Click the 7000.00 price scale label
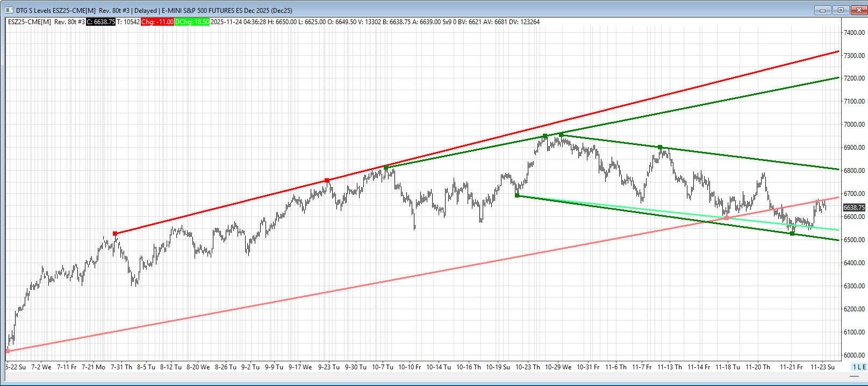This screenshot has height=386, width=868. click(855, 125)
